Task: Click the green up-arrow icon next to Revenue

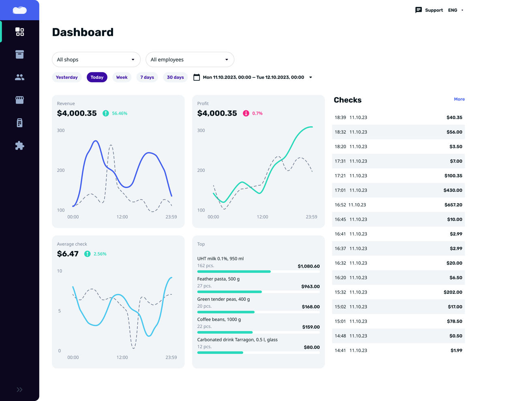Action: 106,114
